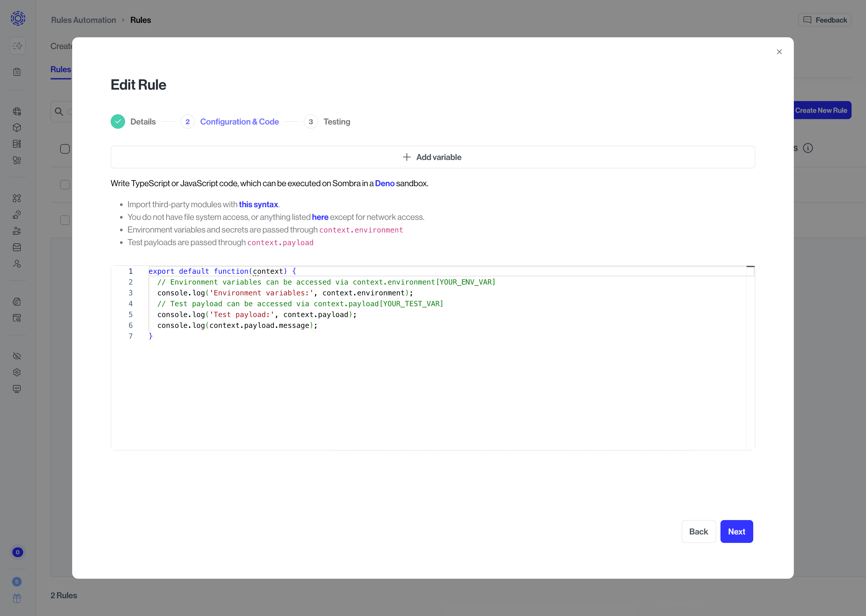
Task: Switch to the Rules tab on background page
Action: (61, 69)
